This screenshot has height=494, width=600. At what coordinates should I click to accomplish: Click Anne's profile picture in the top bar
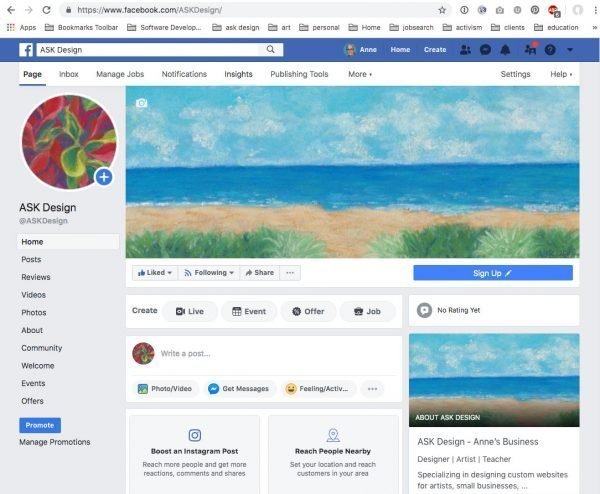[x=350, y=50]
